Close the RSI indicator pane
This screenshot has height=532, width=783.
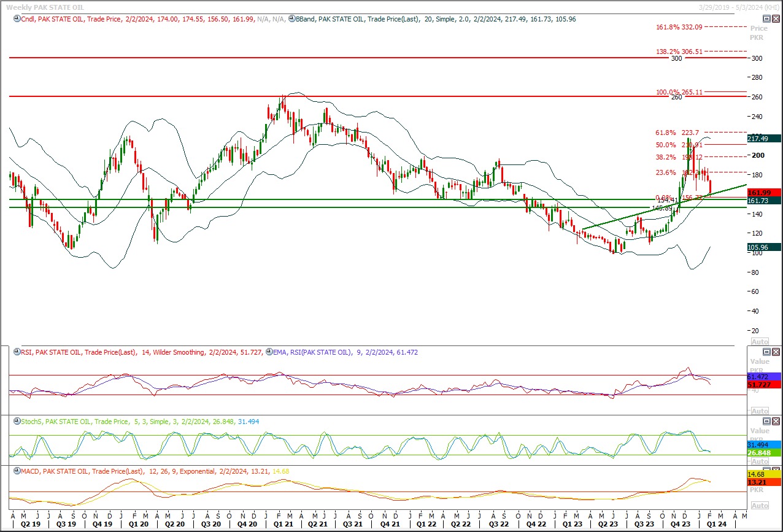click(x=776, y=352)
